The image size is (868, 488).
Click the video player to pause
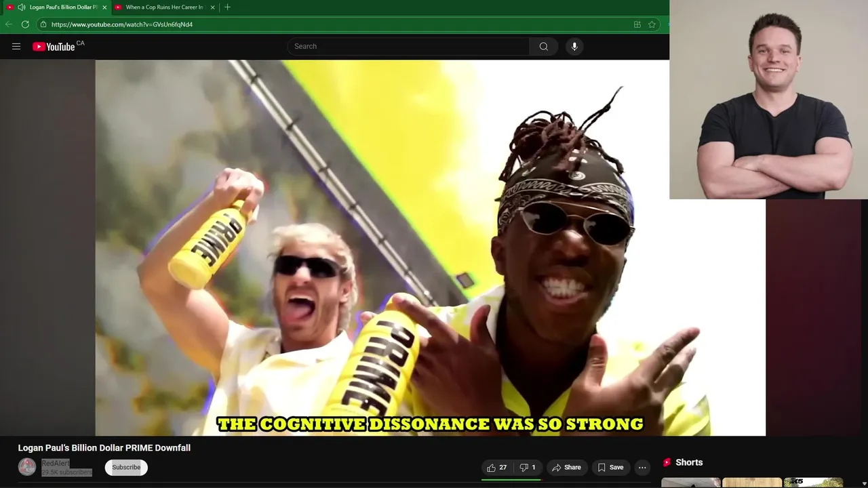[x=430, y=247]
